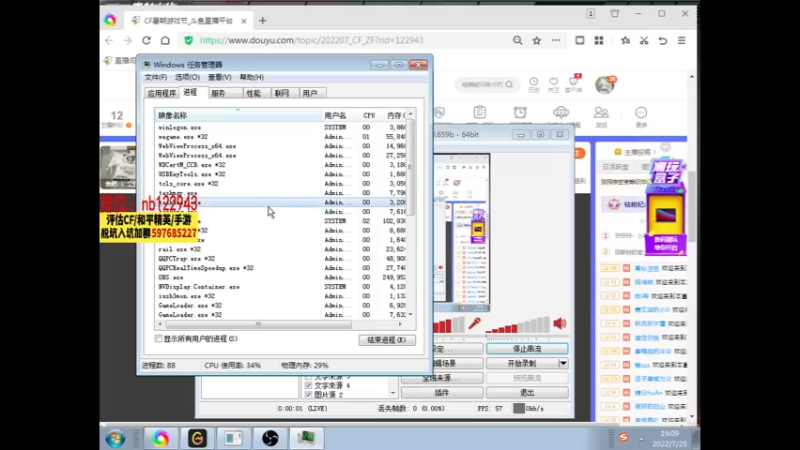Mute the OBS microphone icon

[x=474, y=323]
